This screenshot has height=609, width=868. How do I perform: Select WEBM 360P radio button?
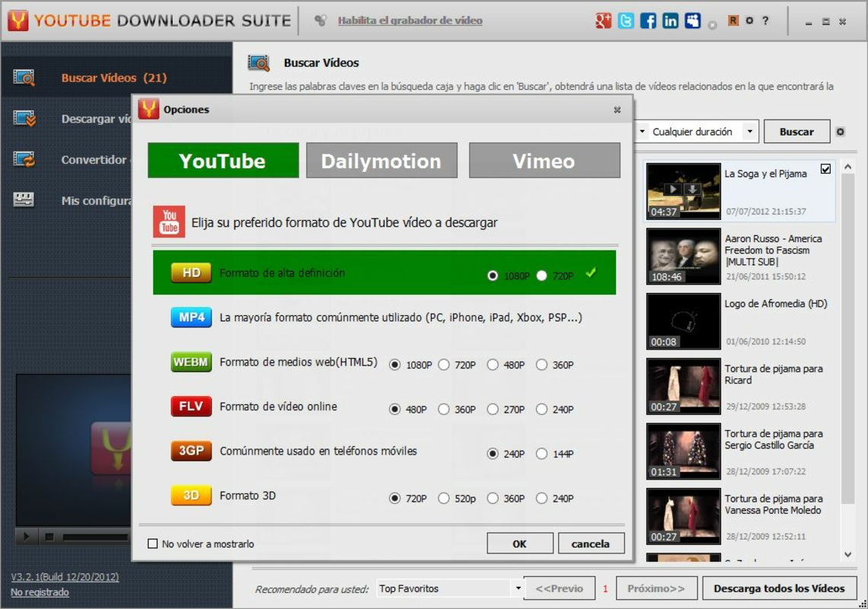point(542,365)
